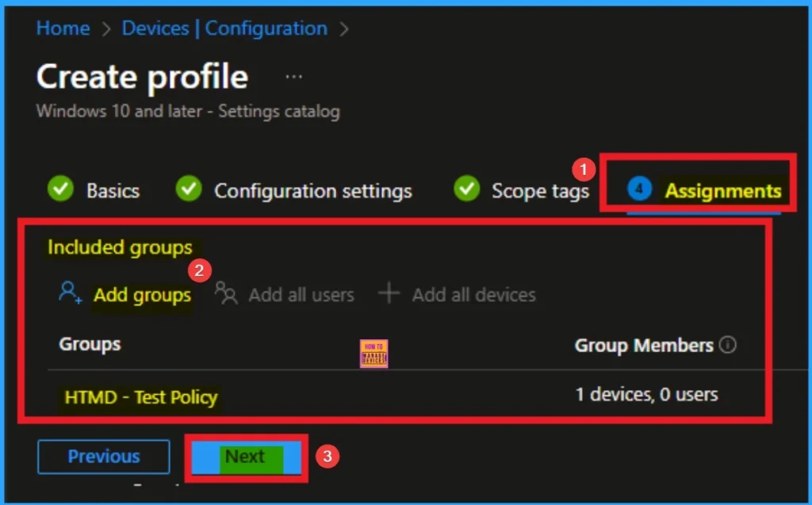Viewport: 812px width, 505px height.
Task: Show the Group Members info tooltip icon
Action: click(727, 346)
